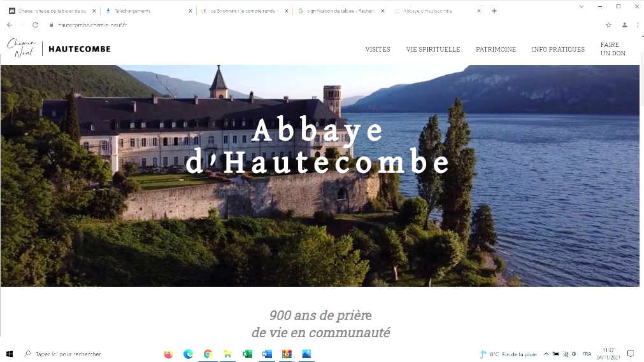The width and height of the screenshot is (644, 362).
Task: Close the Téléchargements tab
Action: [190, 11]
